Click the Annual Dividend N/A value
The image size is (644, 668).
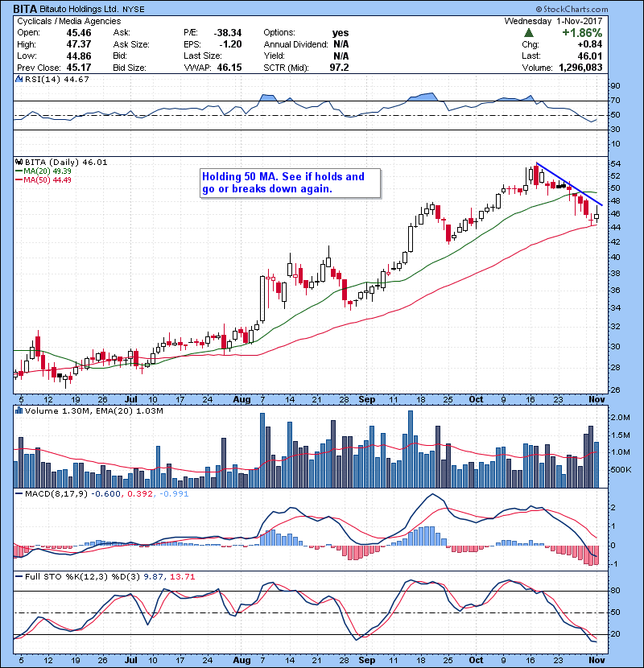point(341,44)
